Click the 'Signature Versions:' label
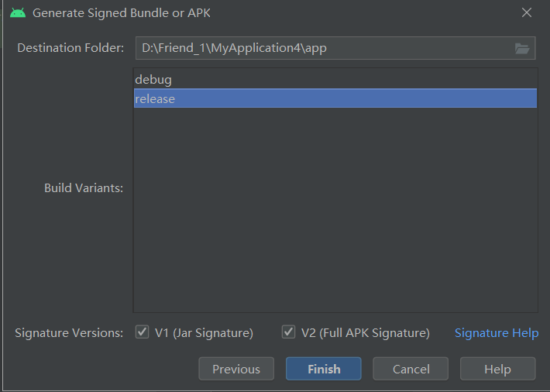Viewport: 550px width, 392px height. [x=69, y=333]
